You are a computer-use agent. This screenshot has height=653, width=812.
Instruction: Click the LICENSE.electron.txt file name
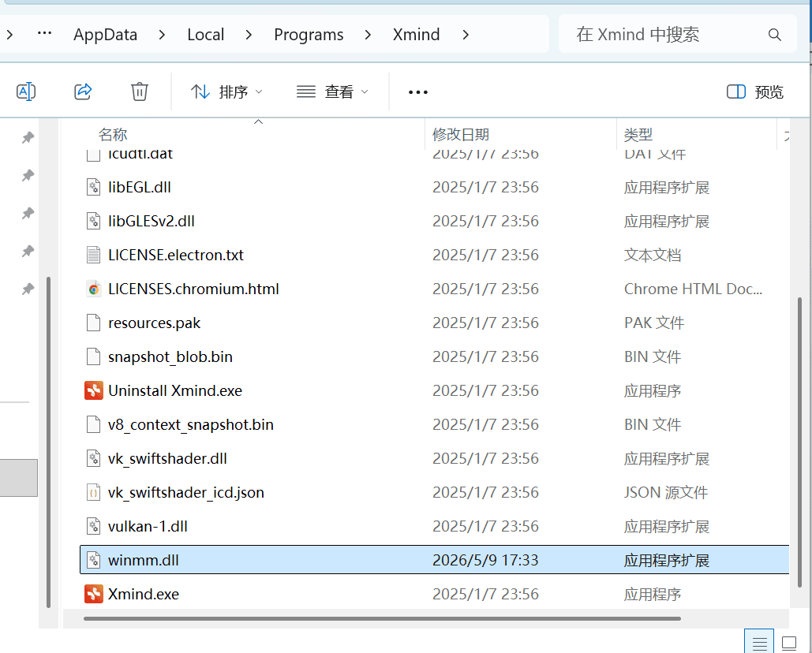(175, 255)
